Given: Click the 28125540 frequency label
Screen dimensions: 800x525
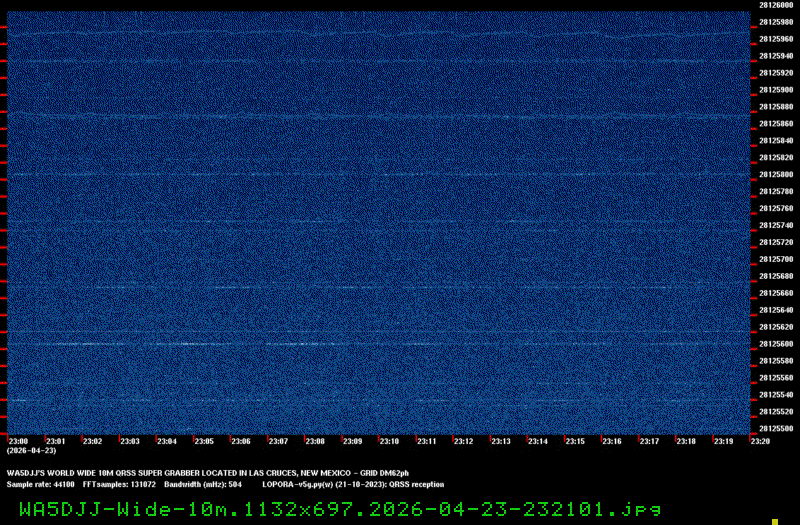Looking at the screenshot, I should pos(776,394).
